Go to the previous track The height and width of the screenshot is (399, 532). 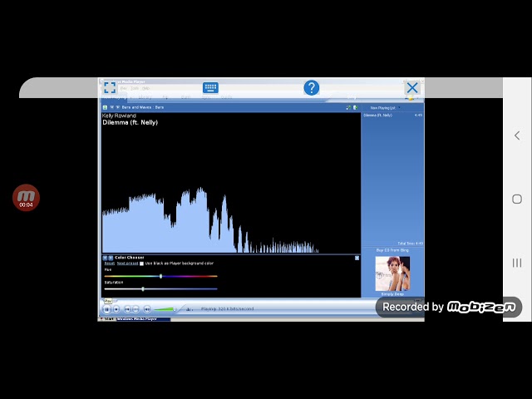point(127,309)
